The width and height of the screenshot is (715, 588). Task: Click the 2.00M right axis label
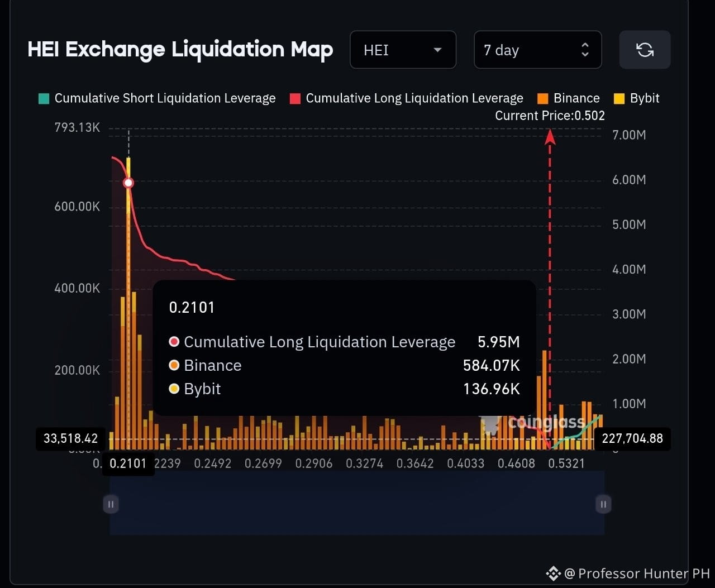coord(629,358)
